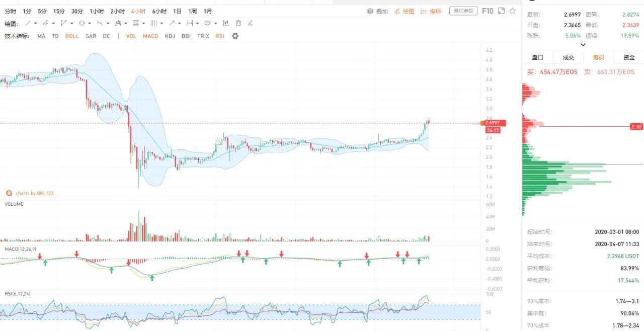This screenshot has width=644, height=331.
Task: Select the straight line drawing tool
Action: click(x=28, y=23)
